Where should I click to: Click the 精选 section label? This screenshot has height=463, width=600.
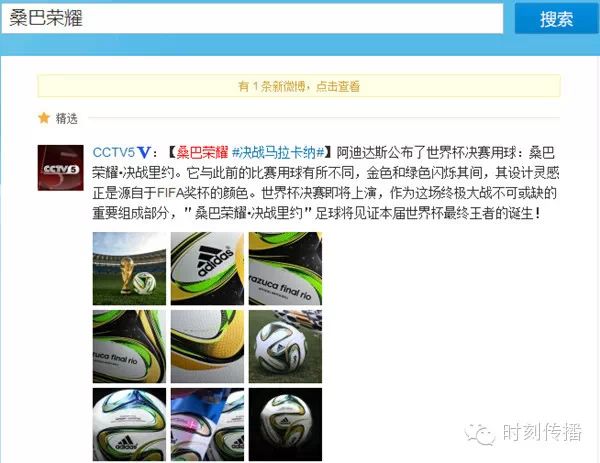tap(67, 118)
